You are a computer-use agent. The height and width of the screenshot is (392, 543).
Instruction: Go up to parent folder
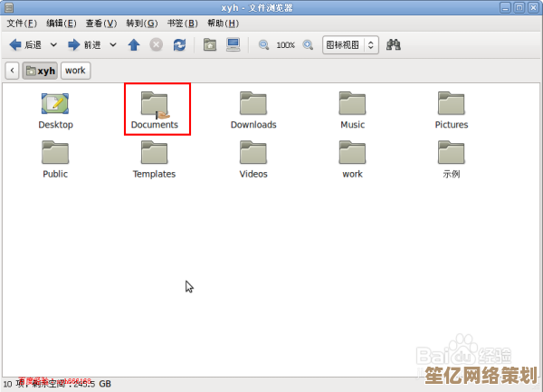[134, 44]
